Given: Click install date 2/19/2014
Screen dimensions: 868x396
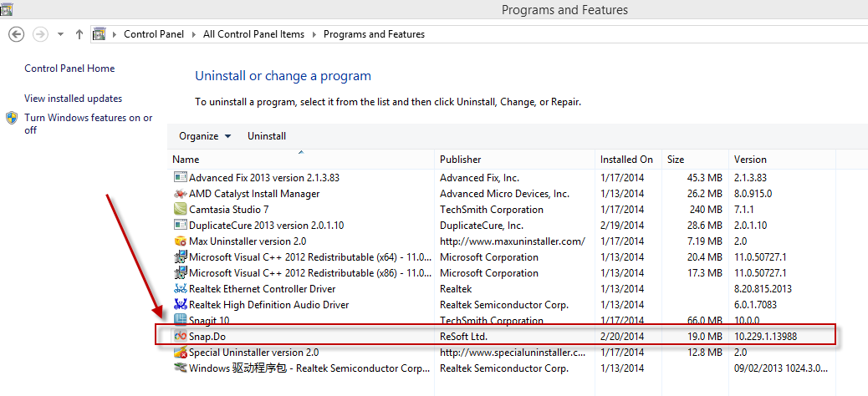Looking at the screenshot, I should point(622,226).
